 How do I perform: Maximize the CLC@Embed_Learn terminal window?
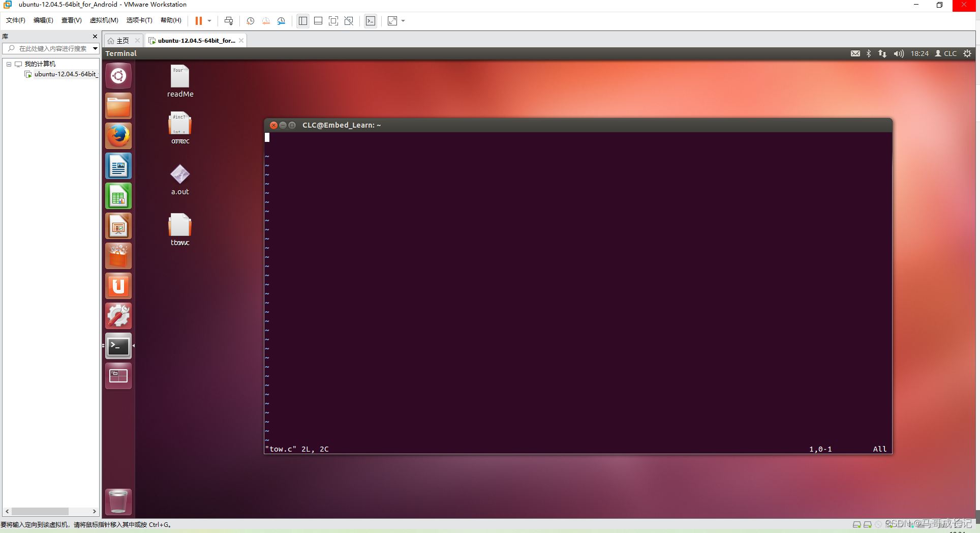point(292,125)
